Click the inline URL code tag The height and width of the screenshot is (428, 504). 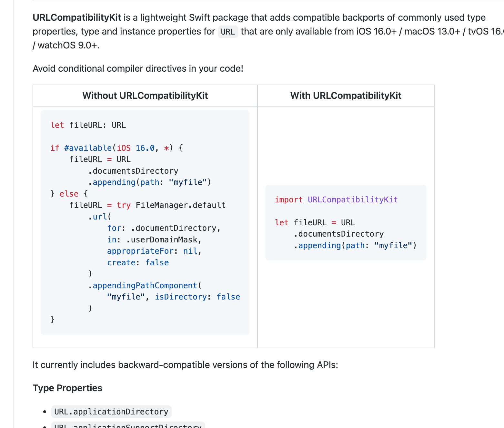point(228,32)
